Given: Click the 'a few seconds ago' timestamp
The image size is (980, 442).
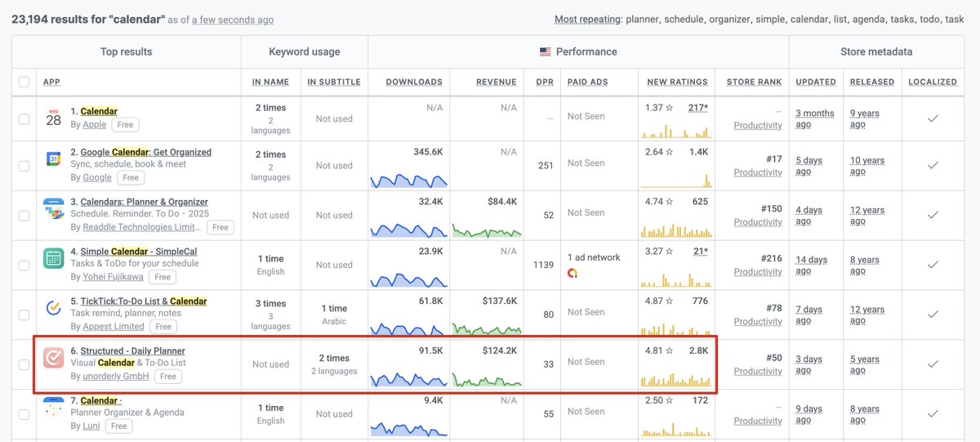Looking at the screenshot, I should pos(233,20).
